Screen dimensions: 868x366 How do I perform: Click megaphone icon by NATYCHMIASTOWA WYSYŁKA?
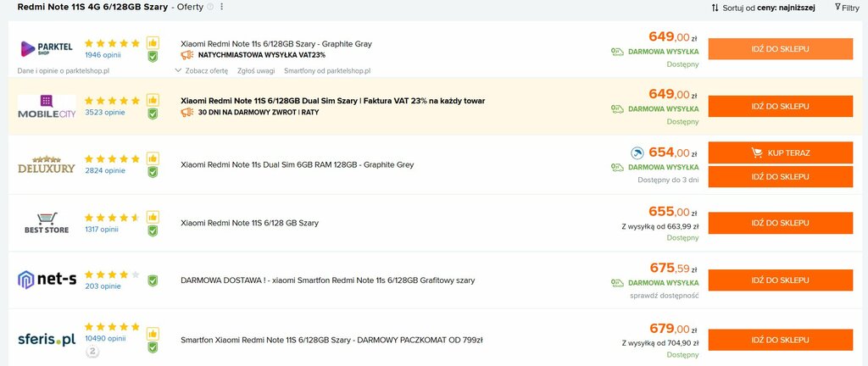[x=187, y=55]
